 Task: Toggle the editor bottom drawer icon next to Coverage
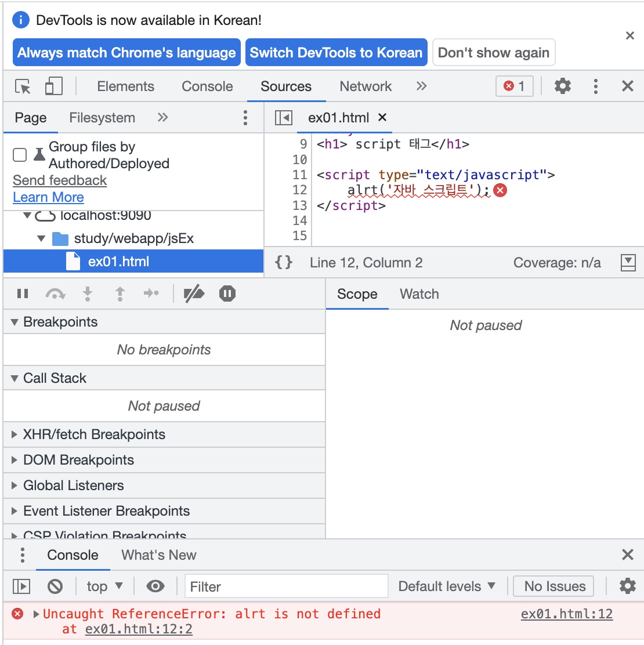pyautogui.click(x=628, y=262)
